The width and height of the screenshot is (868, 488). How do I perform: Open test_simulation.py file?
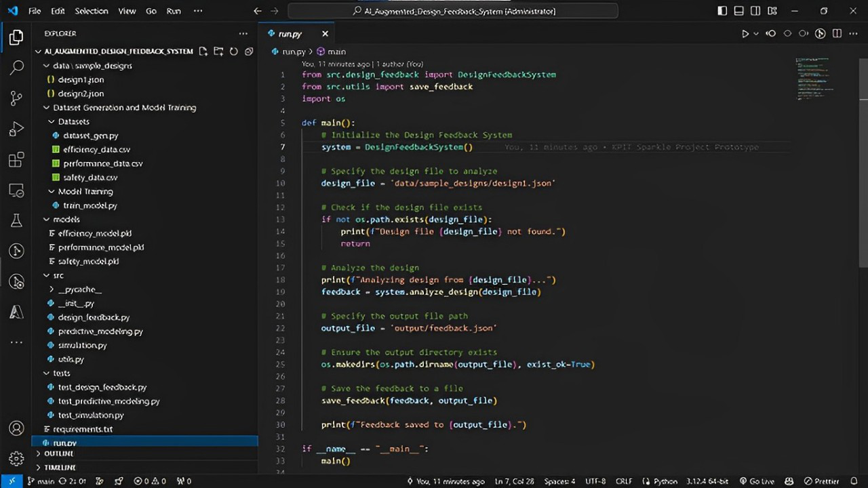91,415
